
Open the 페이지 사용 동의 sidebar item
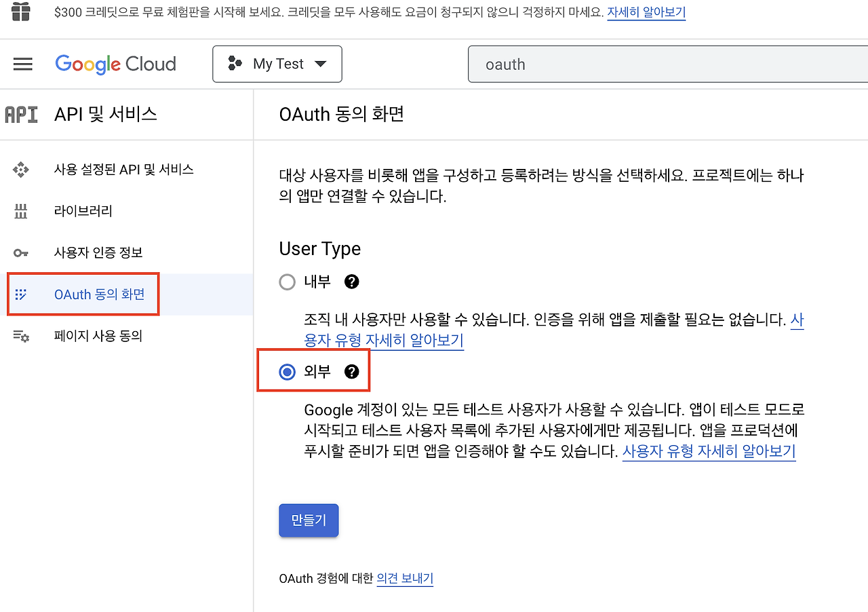pyautogui.click(x=126, y=336)
